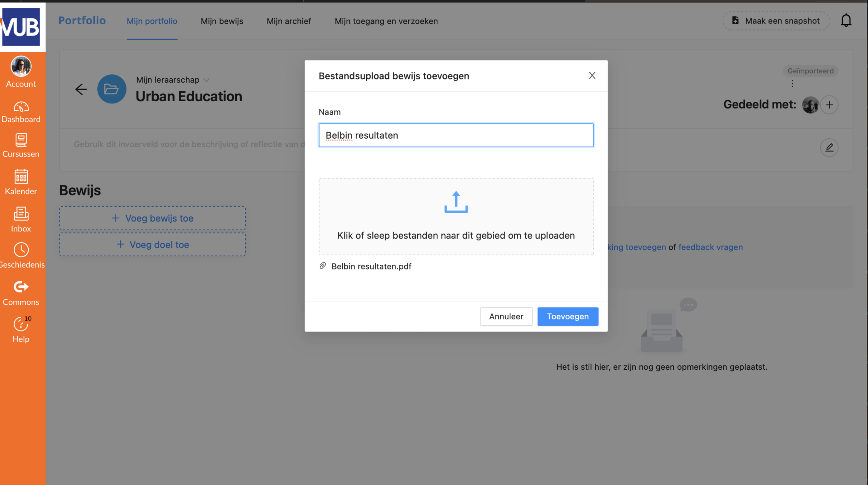
Task: Open Cursussen in the sidebar
Action: (21, 145)
